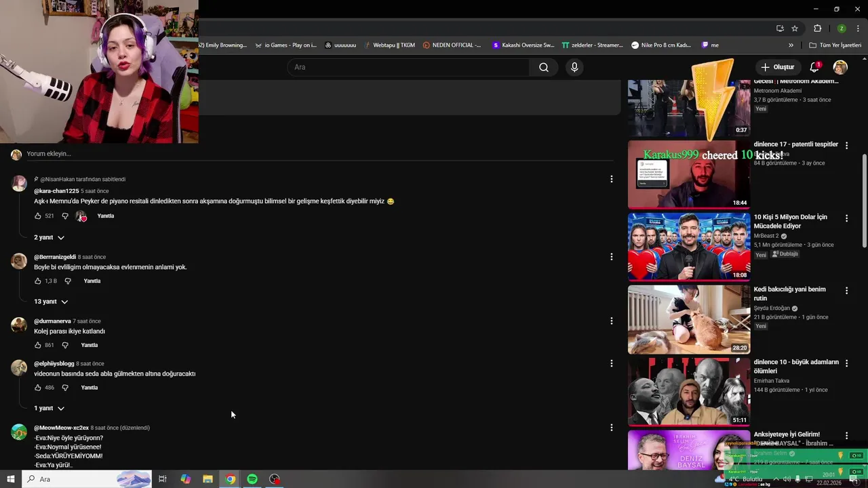The height and width of the screenshot is (488, 868).
Task: Open the Twitch 'me' bookmark
Action: pyautogui.click(x=710, y=45)
